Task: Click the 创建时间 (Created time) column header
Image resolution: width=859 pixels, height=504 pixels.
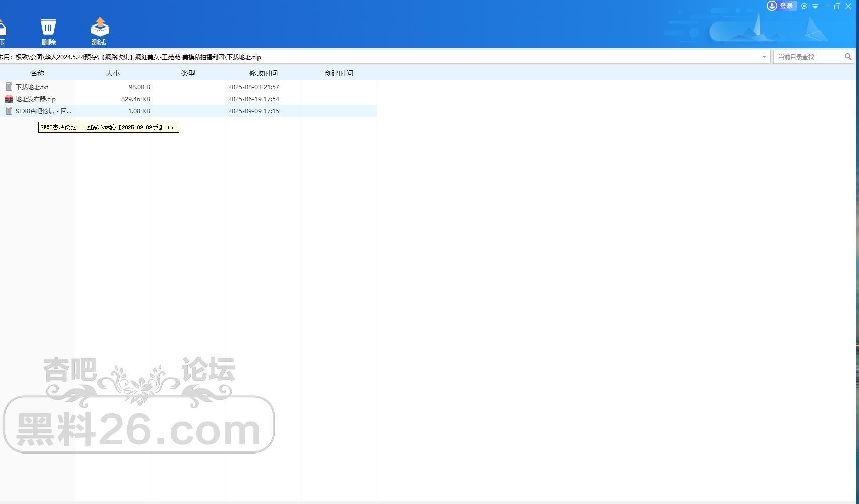Action: pyautogui.click(x=338, y=73)
